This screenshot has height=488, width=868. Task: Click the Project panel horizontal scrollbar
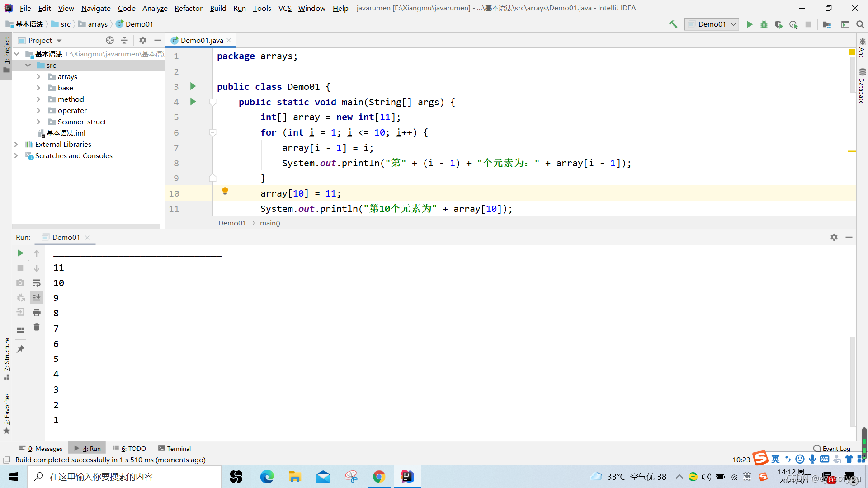click(86, 226)
